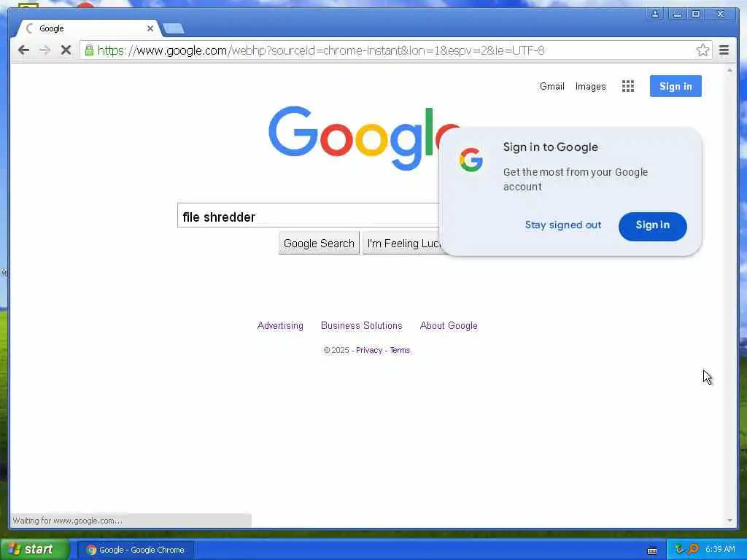Click the forward navigation arrow
Viewport: 747px width, 560px height.
[44, 50]
